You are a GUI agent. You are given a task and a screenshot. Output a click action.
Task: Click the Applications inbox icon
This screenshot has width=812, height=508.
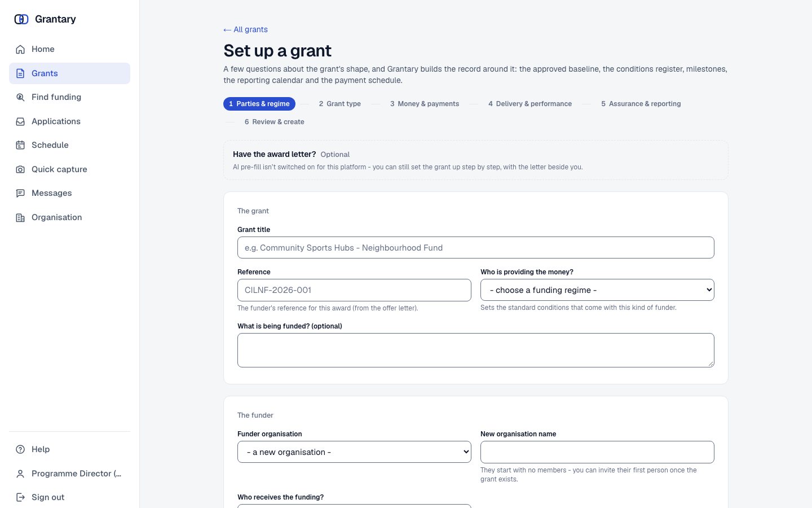coord(20,121)
